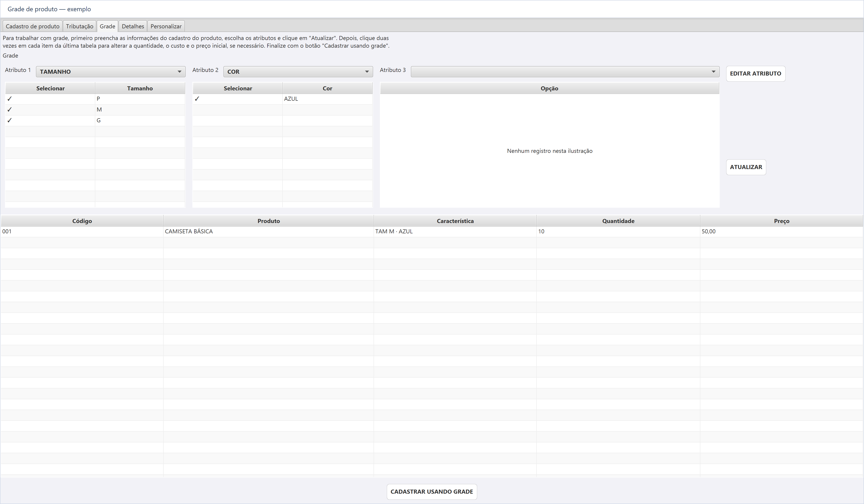Select the TAM M · AZUL cell
The width and height of the screenshot is (864, 504).
455,231
